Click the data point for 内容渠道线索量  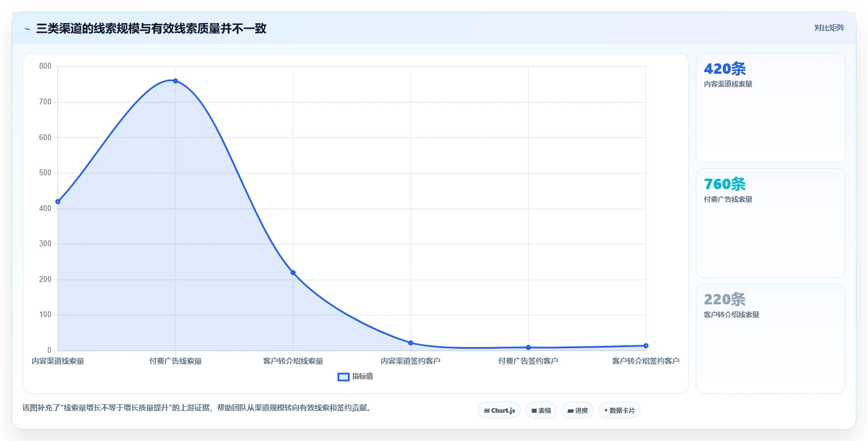[58, 201]
